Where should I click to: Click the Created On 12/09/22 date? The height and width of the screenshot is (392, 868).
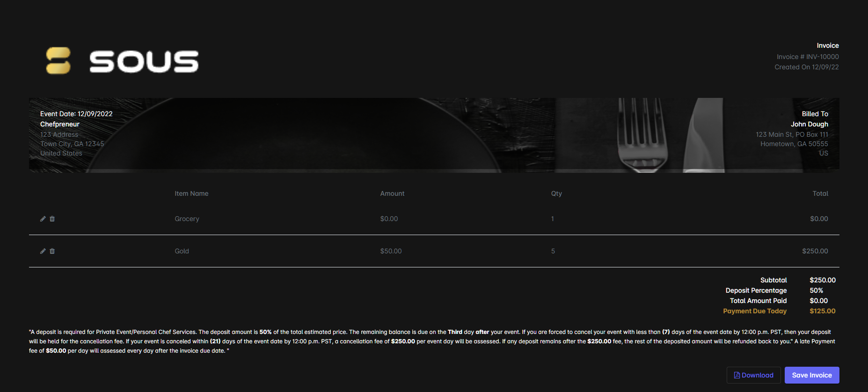coord(807,67)
